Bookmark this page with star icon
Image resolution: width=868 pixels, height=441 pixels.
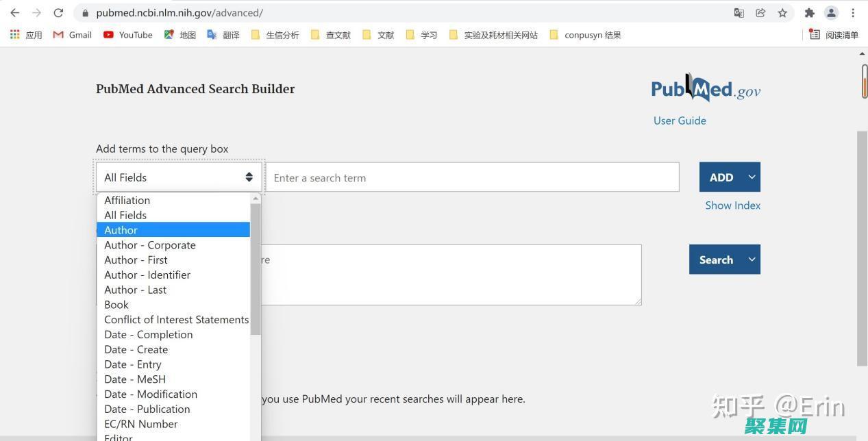[782, 13]
